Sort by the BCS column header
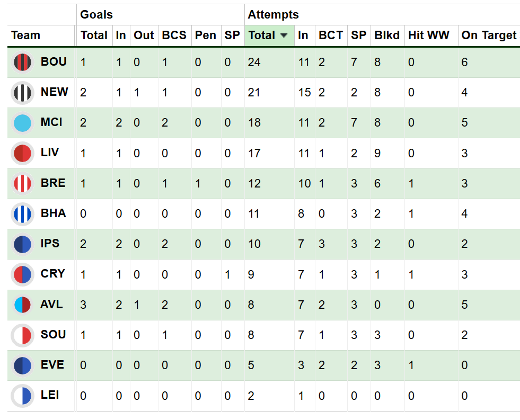 pyautogui.click(x=174, y=35)
